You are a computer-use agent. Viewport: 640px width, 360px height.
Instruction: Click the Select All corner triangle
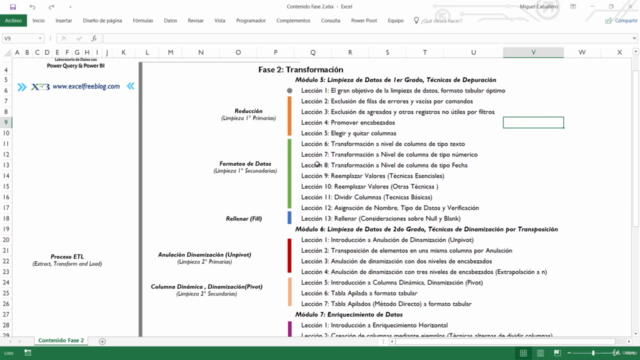click(7, 53)
